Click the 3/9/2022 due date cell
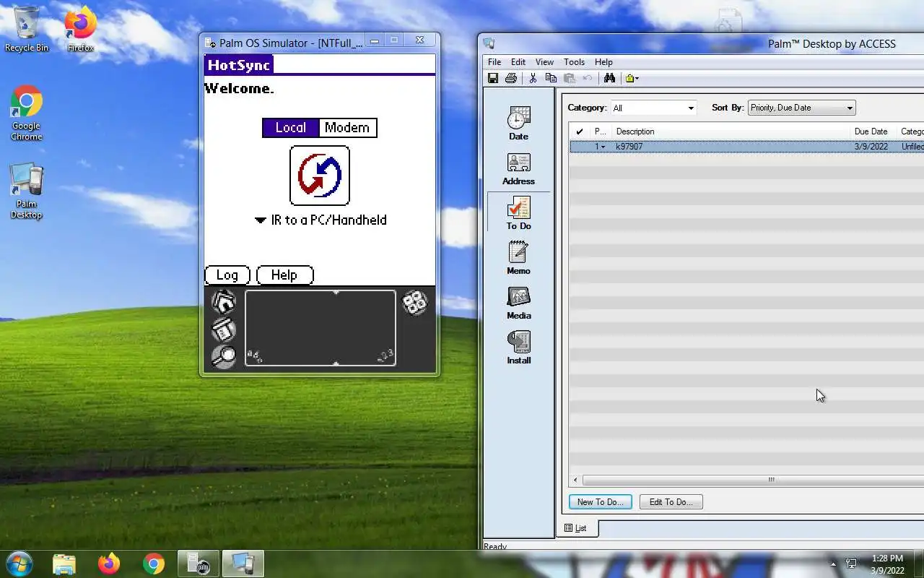Viewport: 924px width, 578px height. coord(871,147)
